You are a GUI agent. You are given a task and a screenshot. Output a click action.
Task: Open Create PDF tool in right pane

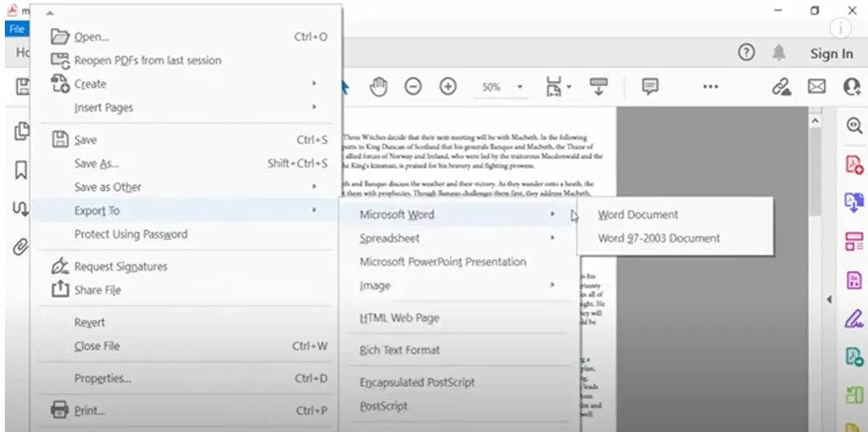pos(855,165)
